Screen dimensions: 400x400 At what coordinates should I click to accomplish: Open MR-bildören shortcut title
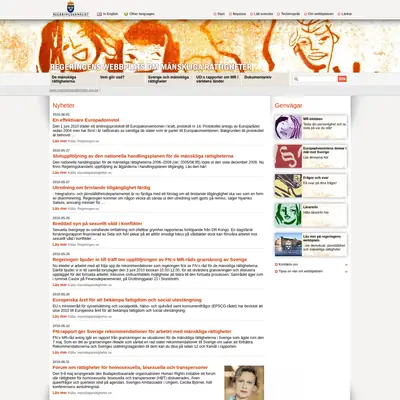313,119
